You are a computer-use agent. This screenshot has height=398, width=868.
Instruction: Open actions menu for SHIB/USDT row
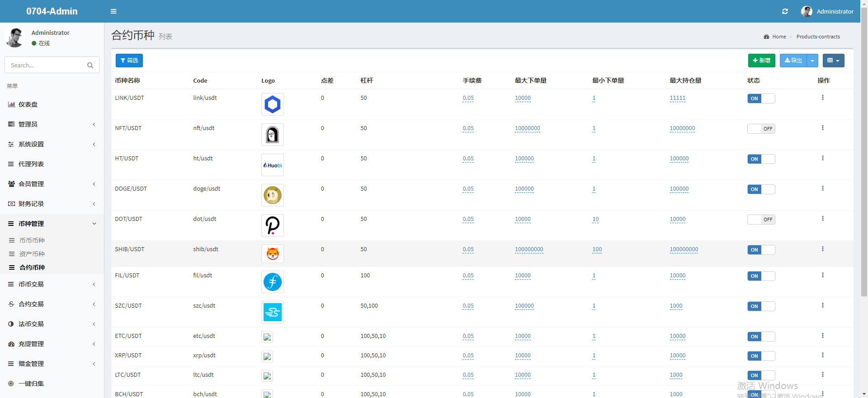[822, 249]
